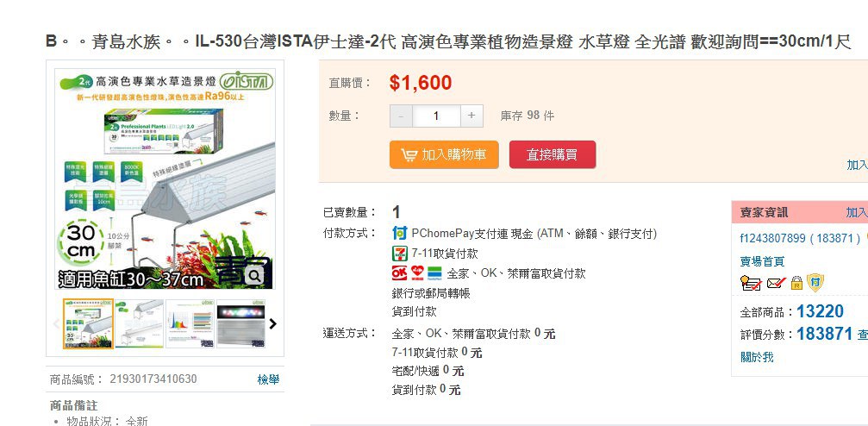Select the LED lights thumbnail

(x=240, y=323)
